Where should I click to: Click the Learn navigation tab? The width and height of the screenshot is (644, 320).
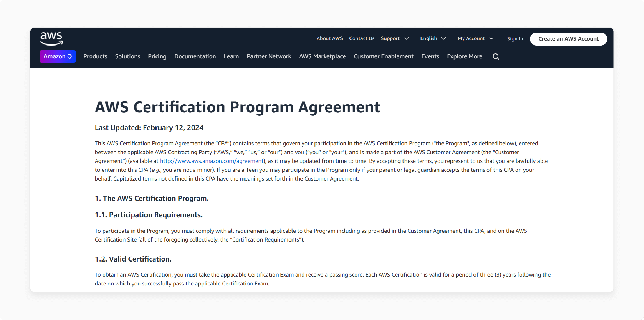point(231,56)
